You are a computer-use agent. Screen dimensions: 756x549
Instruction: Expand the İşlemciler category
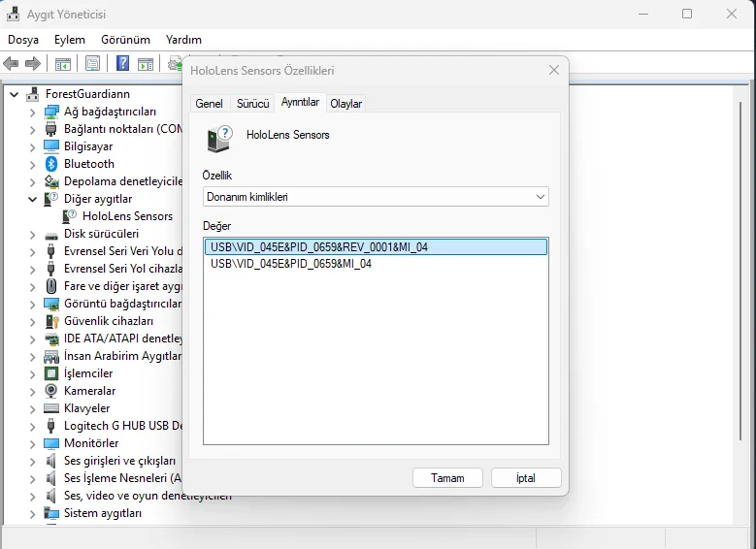tap(32, 374)
